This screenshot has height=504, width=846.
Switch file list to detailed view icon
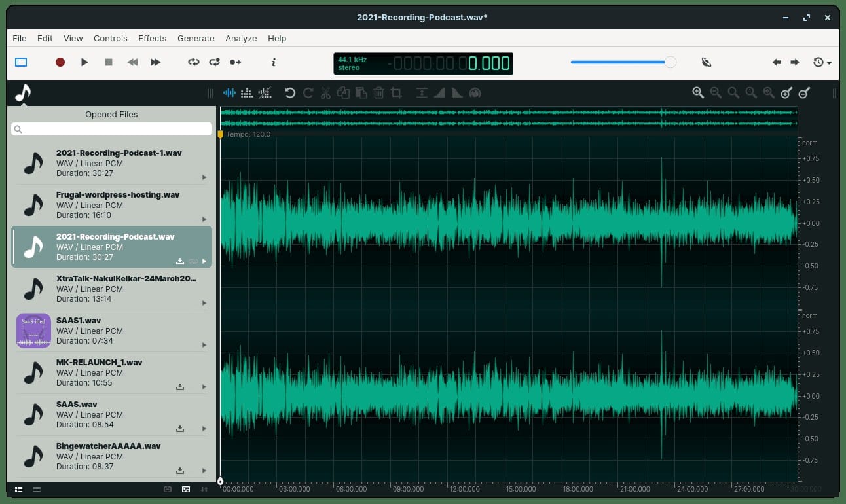[18, 489]
